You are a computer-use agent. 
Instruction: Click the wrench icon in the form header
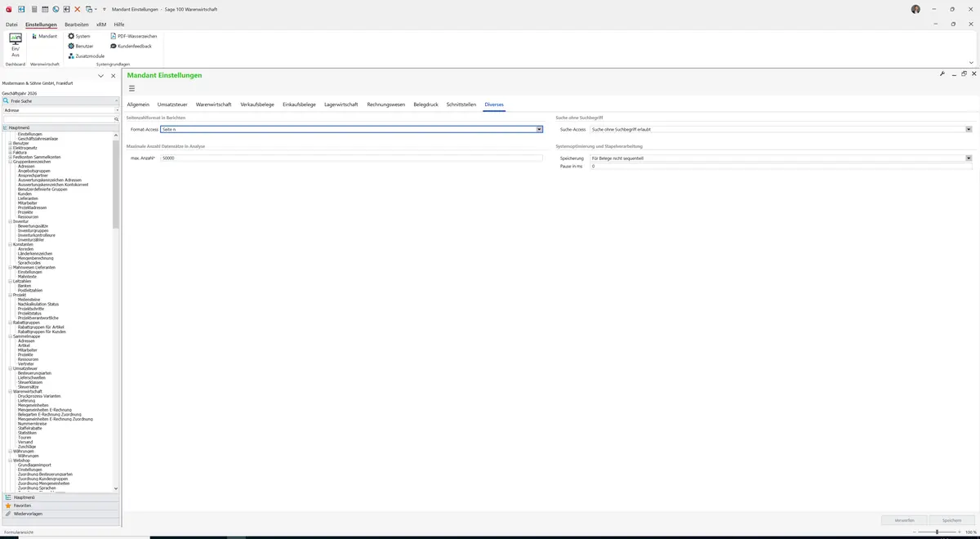(x=942, y=73)
